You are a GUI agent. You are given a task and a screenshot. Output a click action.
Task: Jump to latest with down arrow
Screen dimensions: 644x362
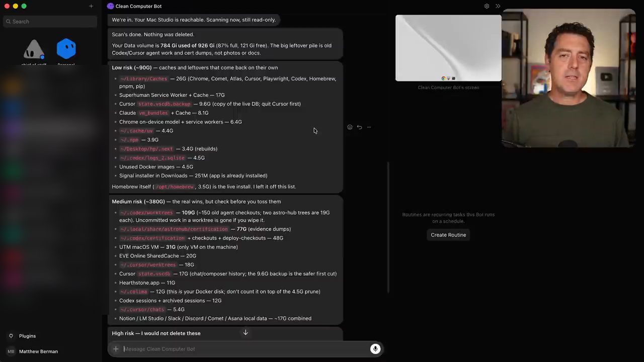(246, 332)
